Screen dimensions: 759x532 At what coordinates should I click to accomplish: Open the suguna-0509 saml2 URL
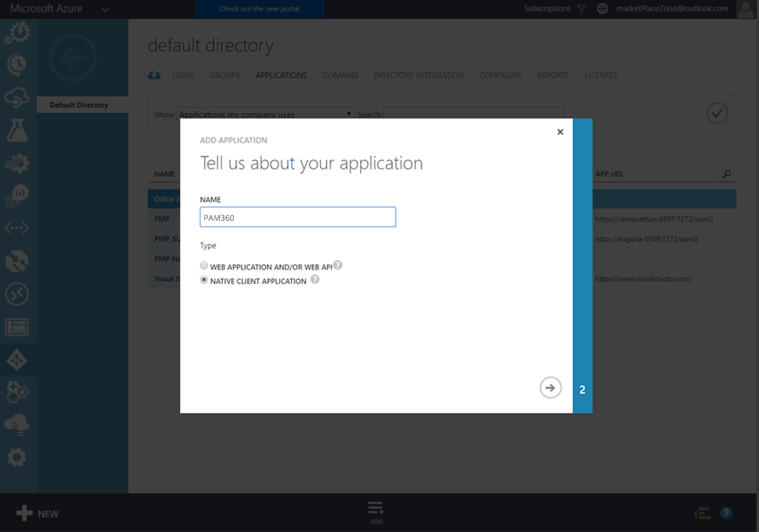[x=647, y=239]
